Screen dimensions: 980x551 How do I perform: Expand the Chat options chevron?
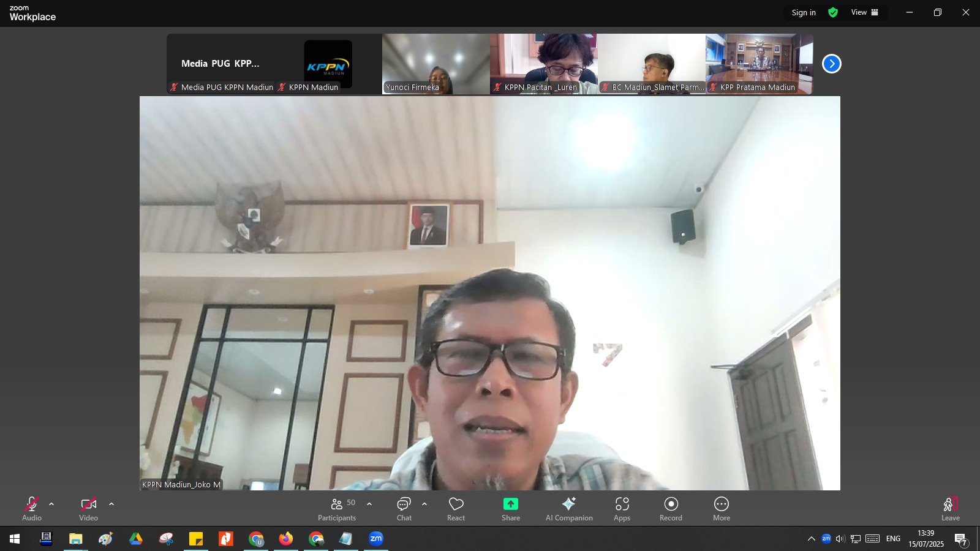(x=424, y=504)
